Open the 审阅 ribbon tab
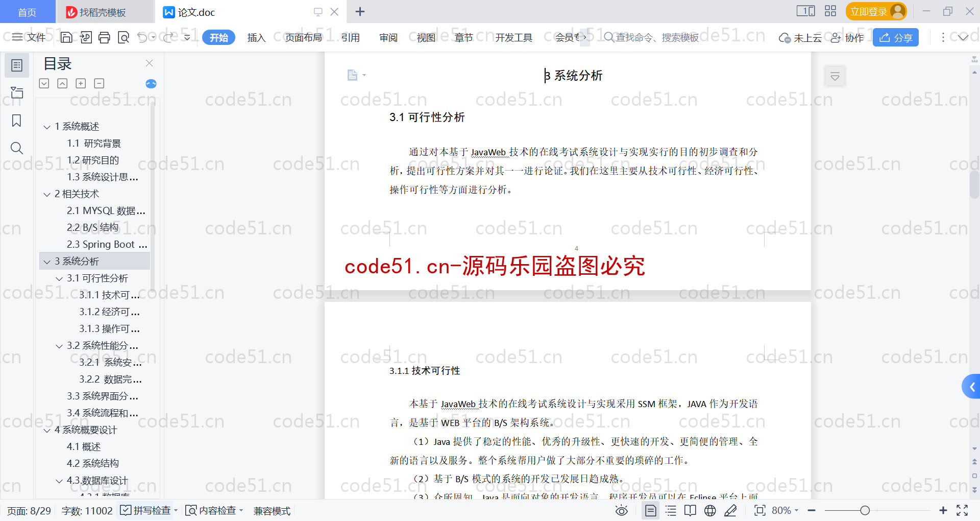 [x=388, y=37]
